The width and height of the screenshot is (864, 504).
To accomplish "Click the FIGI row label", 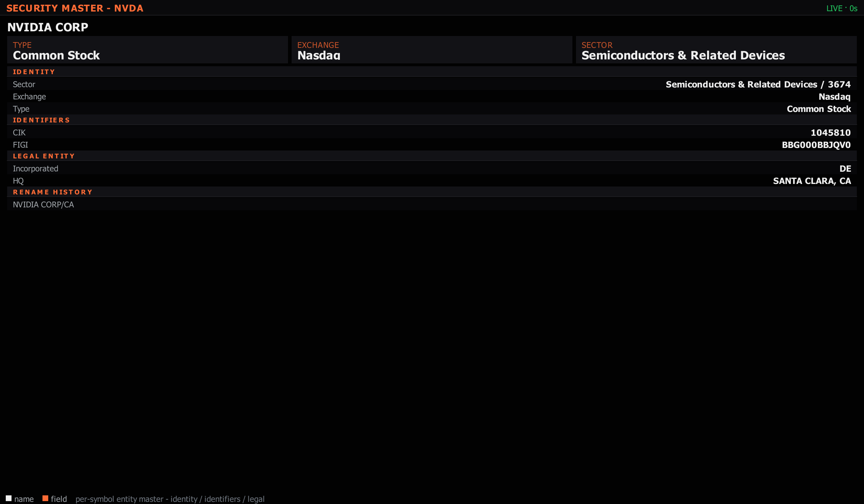I will click(x=21, y=145).
